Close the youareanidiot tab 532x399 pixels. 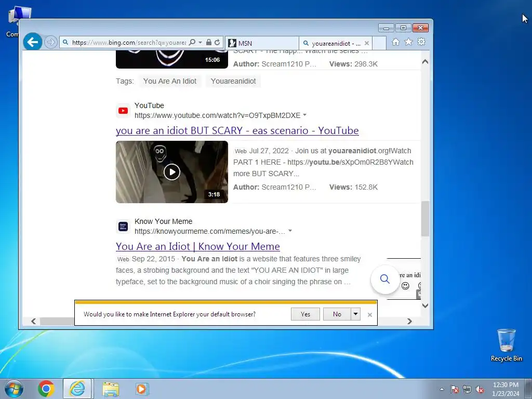(x=367, y=43)
